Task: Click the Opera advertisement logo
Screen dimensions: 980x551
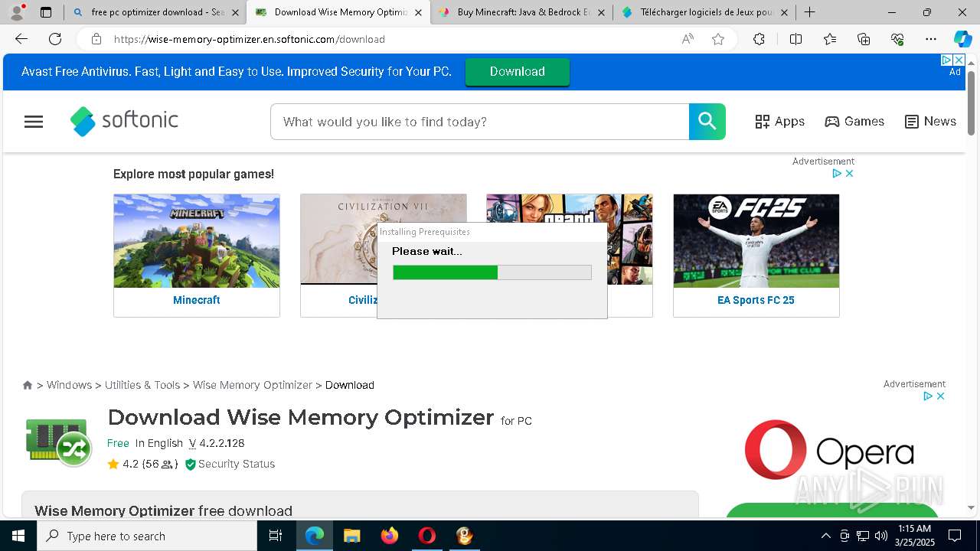Action: point(829,450)
